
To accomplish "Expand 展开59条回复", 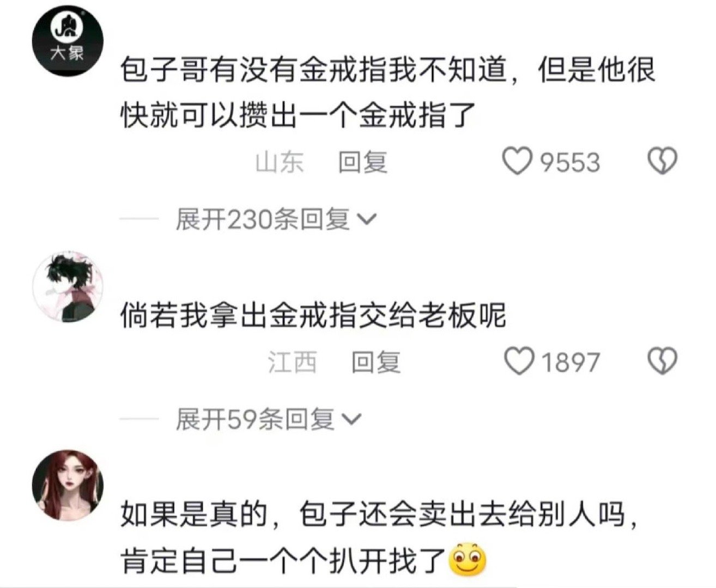I will tap(268, 419).
